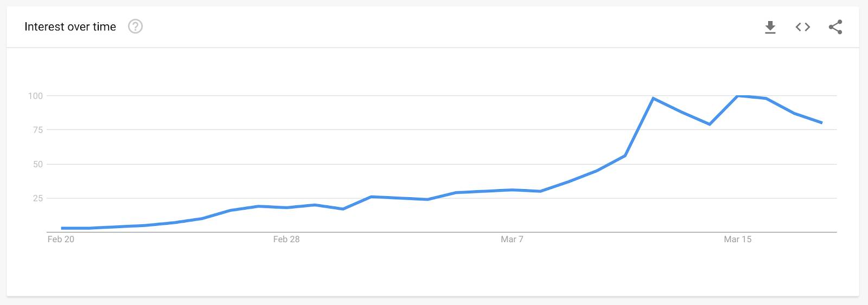Select the first sharp spike on the line
The image size is (868, 305).
(x=653, y=99)
